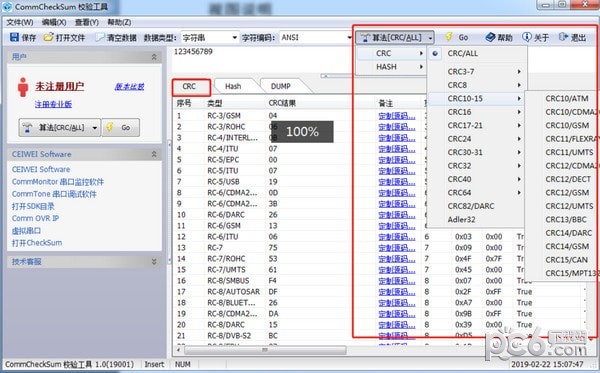Screen dimensions: 600x373
Task: Click the horizontal scrollbar of results table
Action: point(265,350)
